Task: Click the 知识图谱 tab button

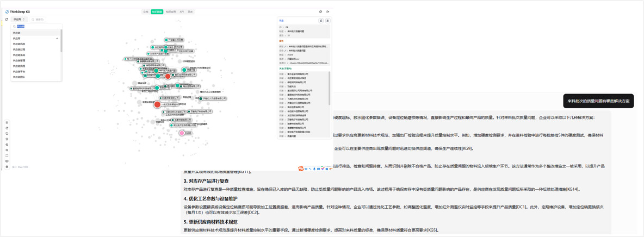Action: coord(157,11)
